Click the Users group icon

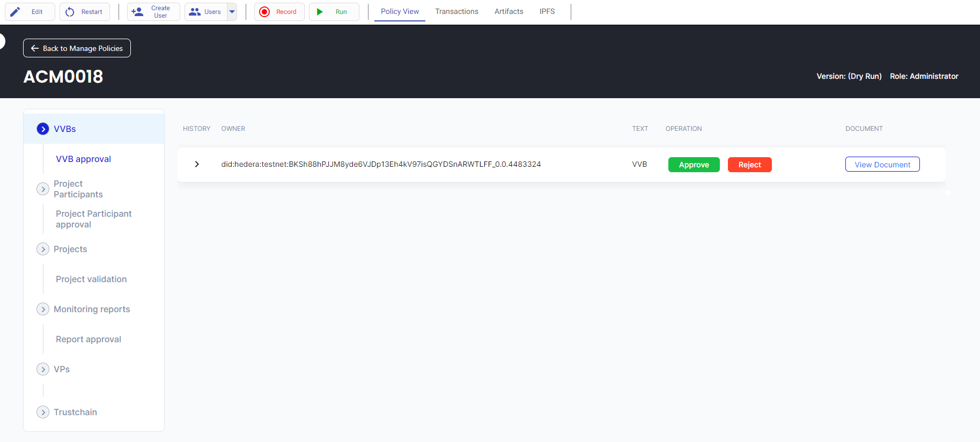click(x=195, y=12)
